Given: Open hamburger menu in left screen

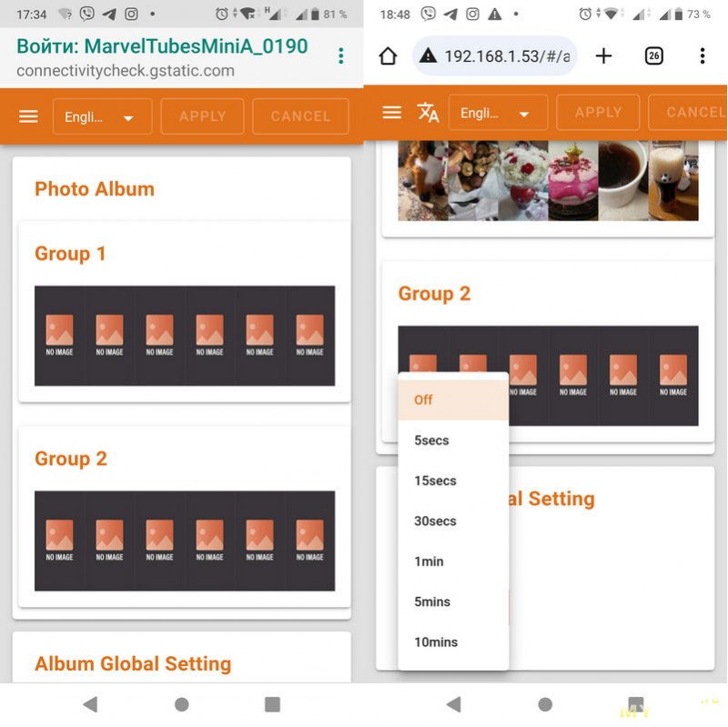Looking at the screenshot, I should coord(28,116).
